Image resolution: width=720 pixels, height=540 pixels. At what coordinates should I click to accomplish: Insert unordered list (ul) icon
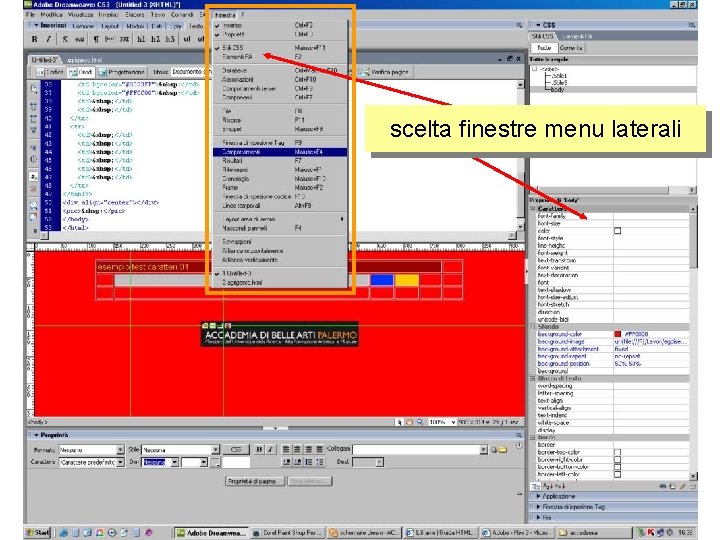pyautogui.click(x=187, y=39)
